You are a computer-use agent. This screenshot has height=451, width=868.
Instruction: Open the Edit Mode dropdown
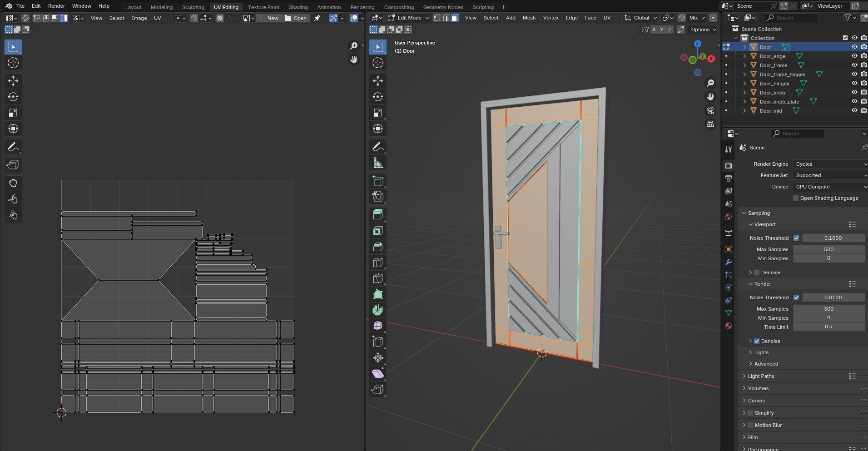(x=408, y=18)
